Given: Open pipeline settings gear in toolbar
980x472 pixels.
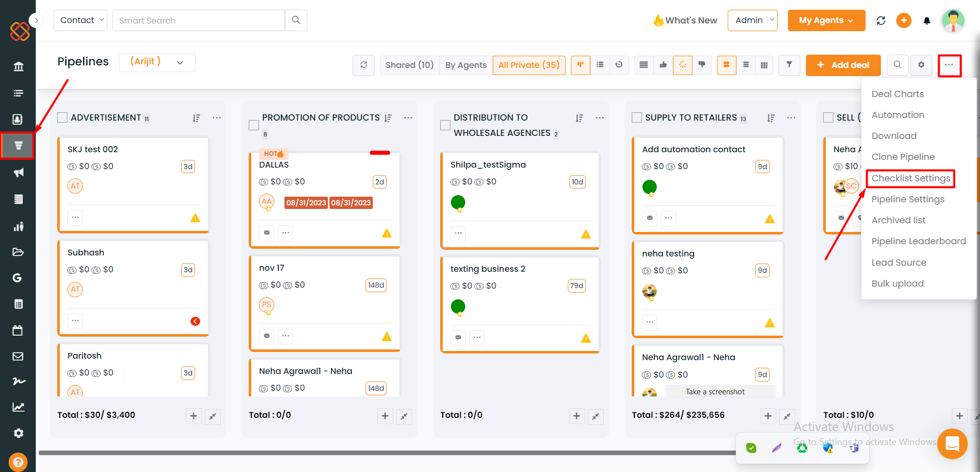Looking at the screenshot, I should [x=921, y=65].
